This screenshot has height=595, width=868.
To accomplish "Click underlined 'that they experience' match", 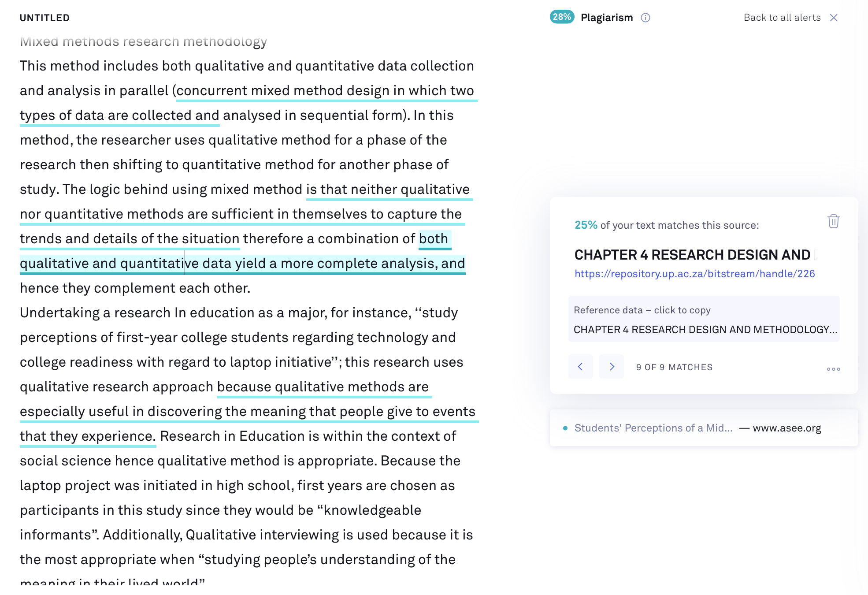I will pyautogui.click(x=87, y=436).
